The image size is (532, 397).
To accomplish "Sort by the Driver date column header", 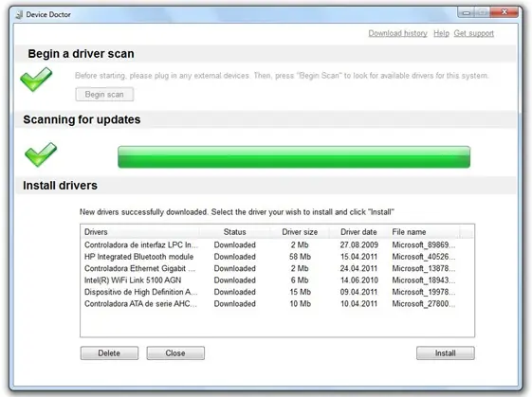I will click(358, 232).
